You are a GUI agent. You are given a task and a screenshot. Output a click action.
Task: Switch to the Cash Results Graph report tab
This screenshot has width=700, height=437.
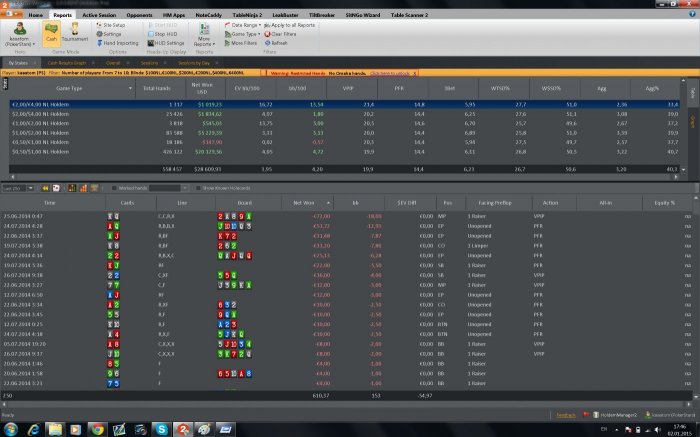click(67, 63)
